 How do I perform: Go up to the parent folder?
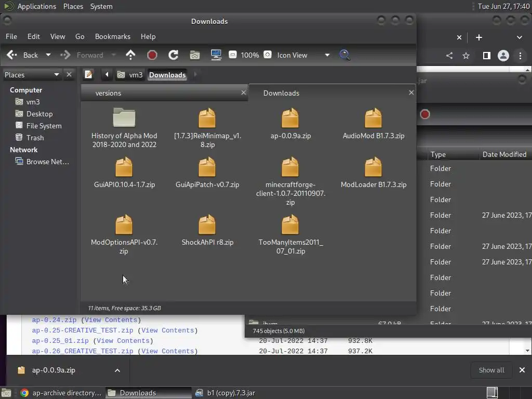pyautogui.click(x=130, y=55)
